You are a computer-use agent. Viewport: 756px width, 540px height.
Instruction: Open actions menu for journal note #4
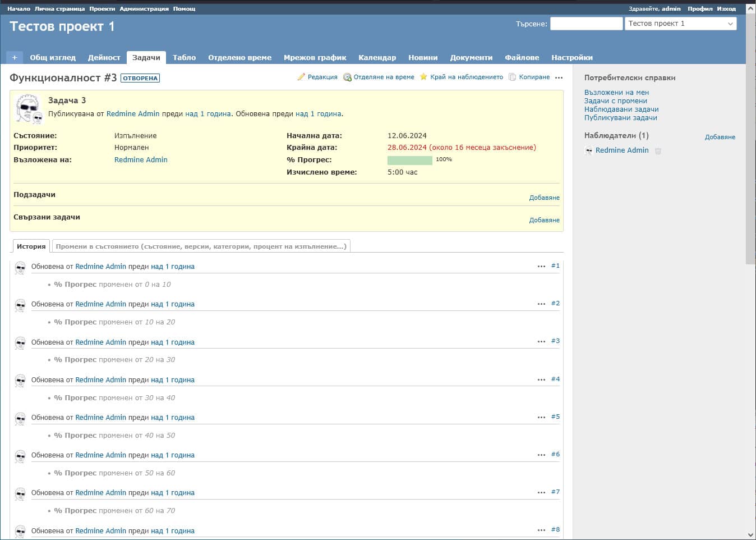541,379
